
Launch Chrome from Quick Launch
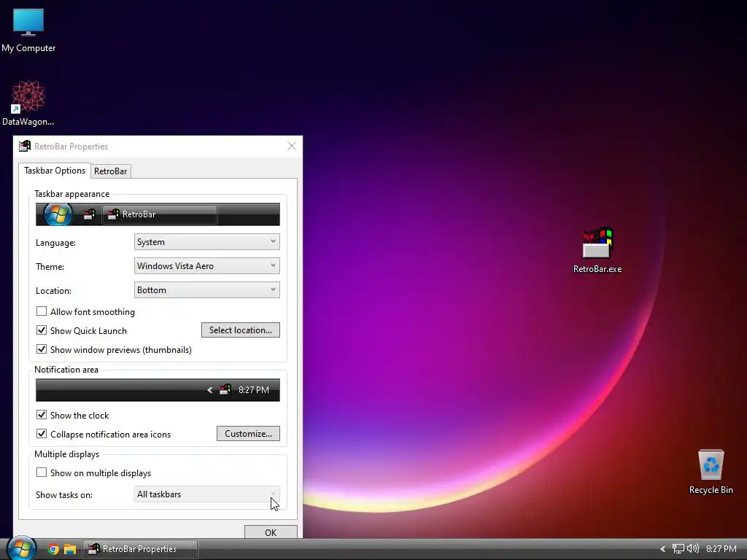[53, 549]
